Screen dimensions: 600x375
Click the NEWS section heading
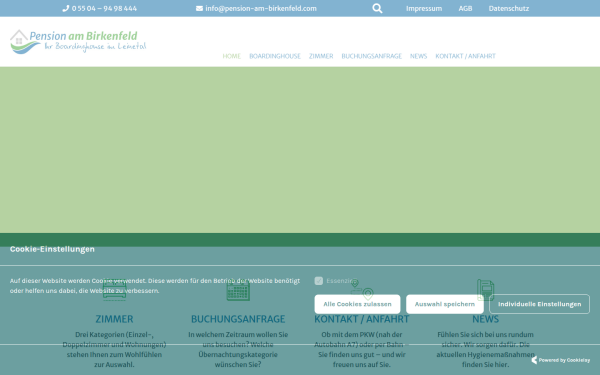pos(486,319)
